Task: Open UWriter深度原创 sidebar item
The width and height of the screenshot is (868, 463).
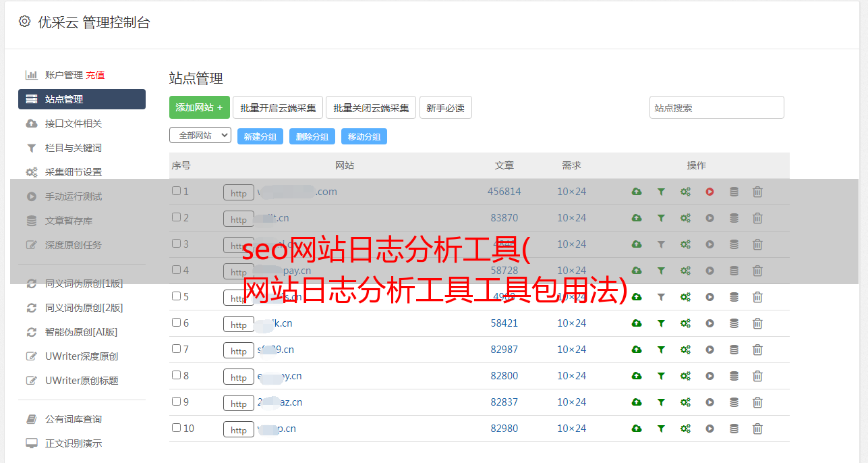Action: point(82,356)
